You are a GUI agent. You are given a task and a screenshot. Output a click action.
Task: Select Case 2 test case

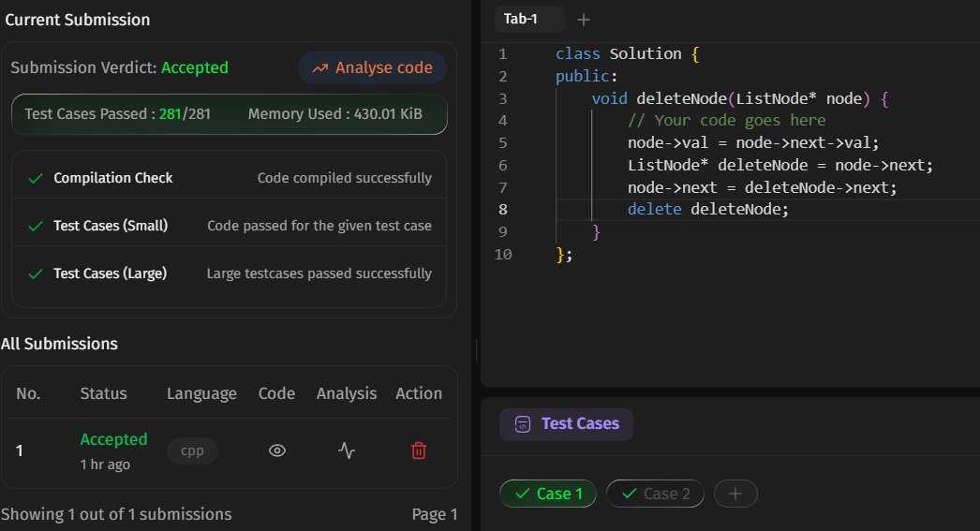coord(655,494)
